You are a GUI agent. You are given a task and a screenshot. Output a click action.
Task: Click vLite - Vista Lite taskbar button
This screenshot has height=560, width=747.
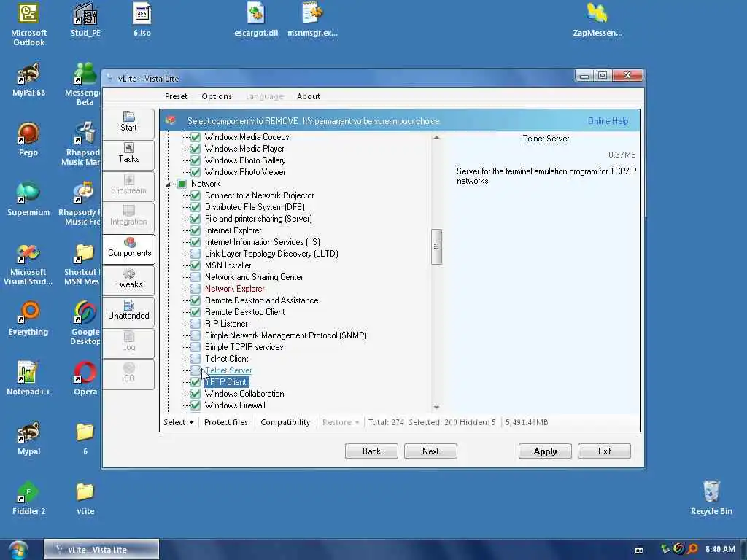101,550
